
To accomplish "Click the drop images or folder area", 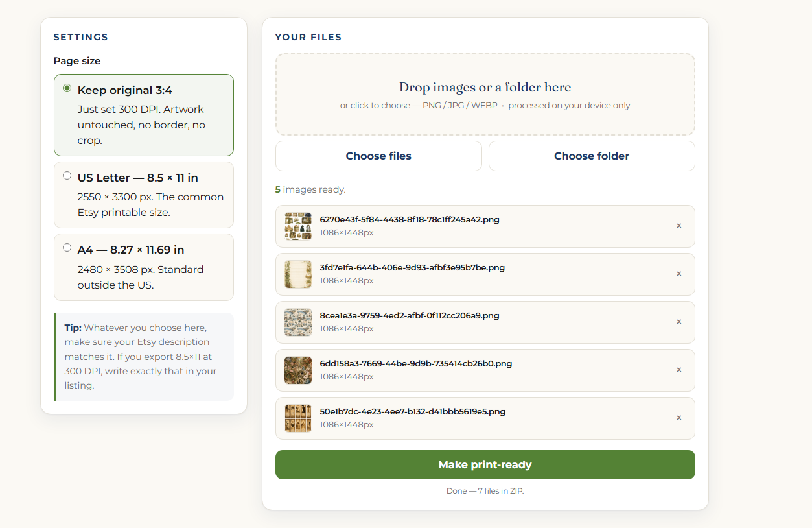I will 485,95.
